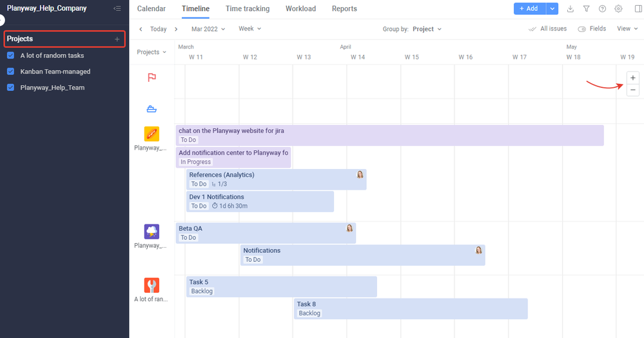
Task: Open the Dev 1 Notifications task bar
Action: (x=260, y=201)
